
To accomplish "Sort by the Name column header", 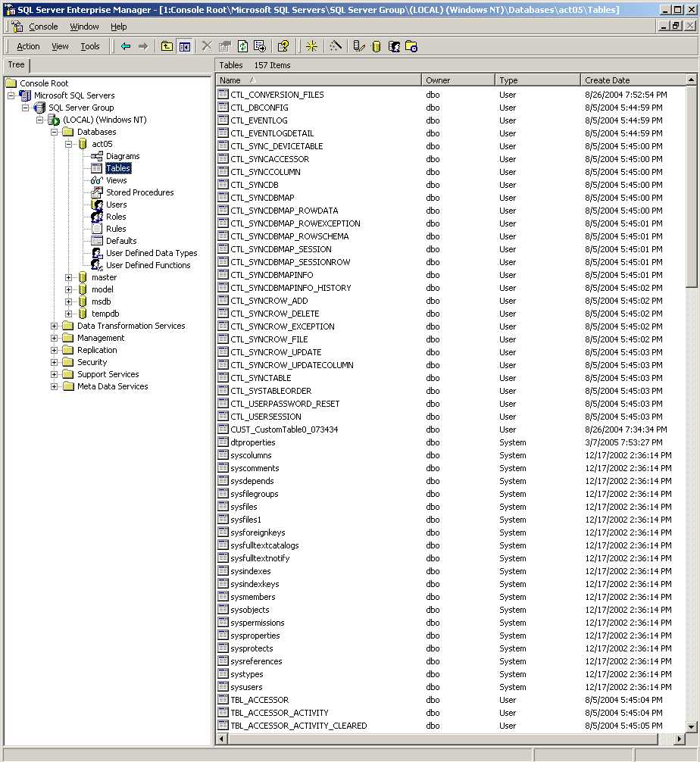I will click(x=318, y=80).
